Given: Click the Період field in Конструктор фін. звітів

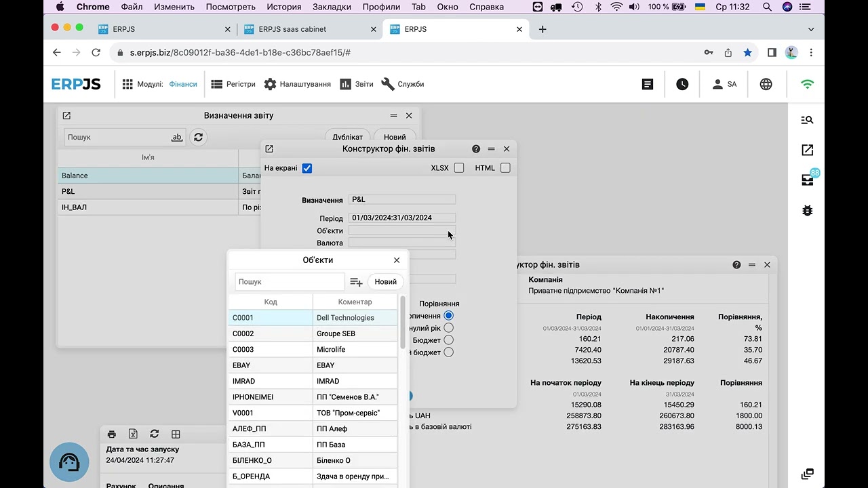Looking at the screenshot, I should tap(402, 218).
